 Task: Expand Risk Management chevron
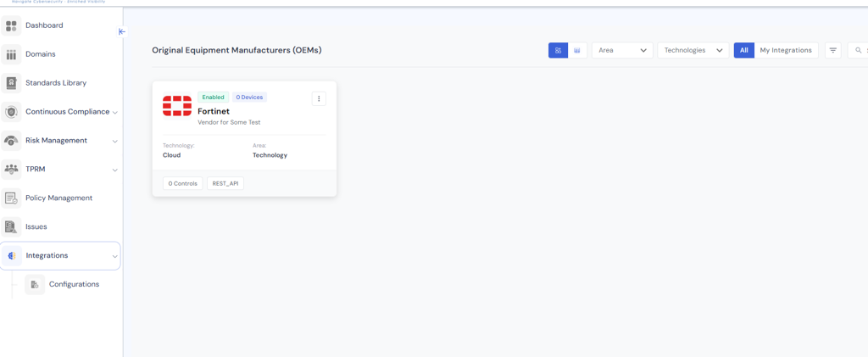pyautogui.click(x=115, y=141)
